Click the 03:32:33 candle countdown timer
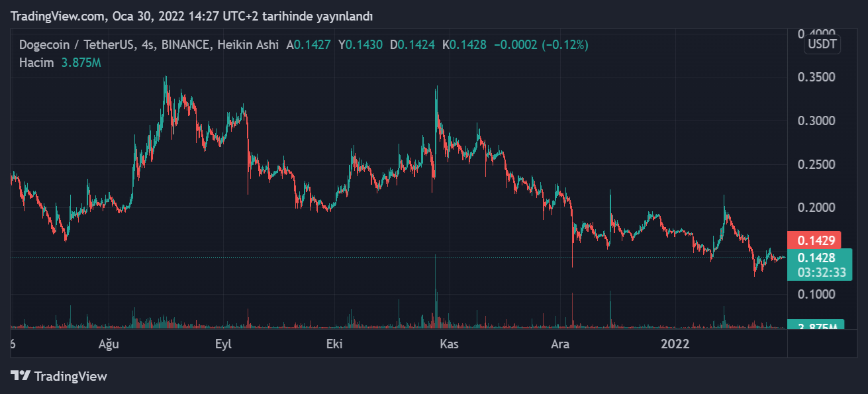The width and height of the screenshot is (868, 394). (816, 271)
